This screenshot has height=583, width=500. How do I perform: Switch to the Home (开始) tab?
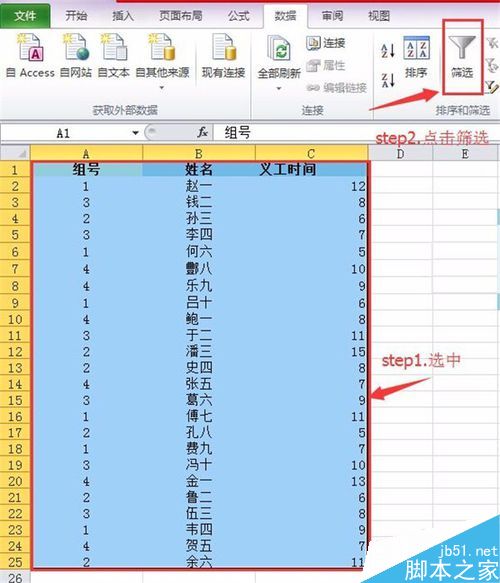click(76, 16)
